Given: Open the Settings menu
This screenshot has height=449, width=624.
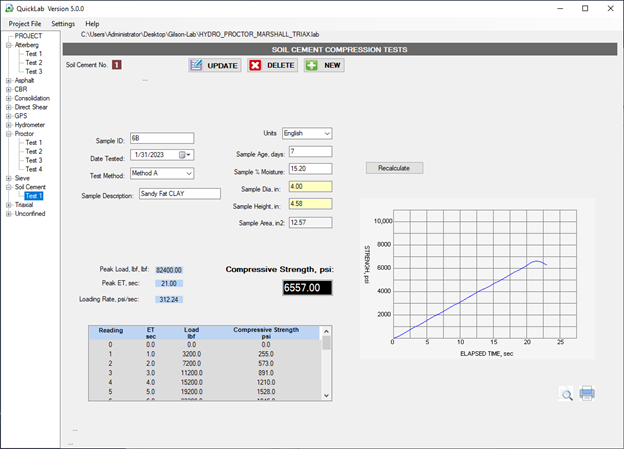Looking at the screenshot, I should (63, 24).
